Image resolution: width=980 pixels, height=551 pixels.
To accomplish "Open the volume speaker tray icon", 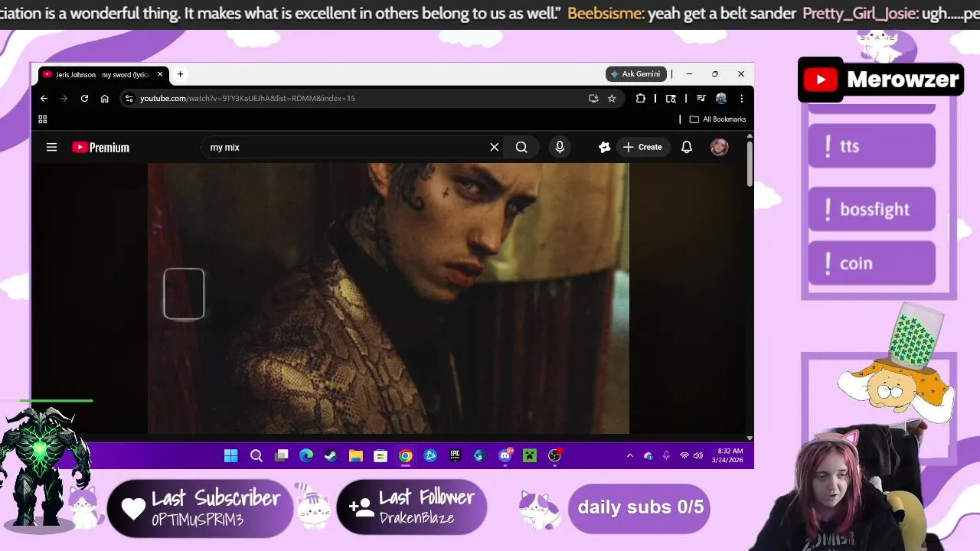I will (698, 456).
